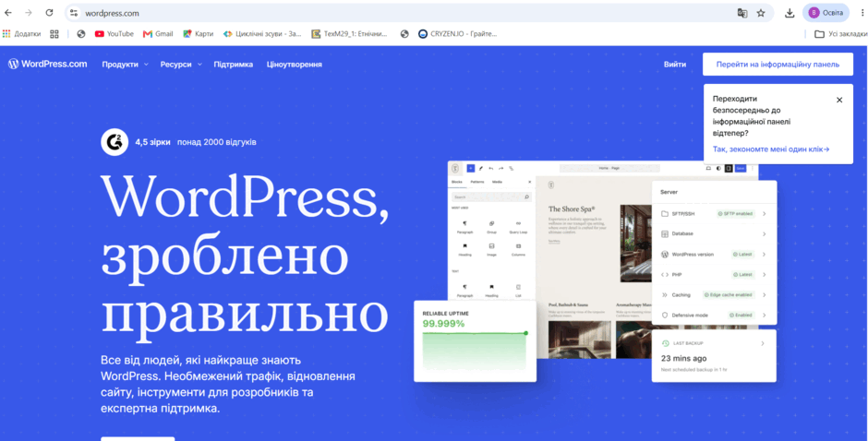Click the redo arrow in editor toolbar
Screen dimensions: 868x441
[501, 168]
